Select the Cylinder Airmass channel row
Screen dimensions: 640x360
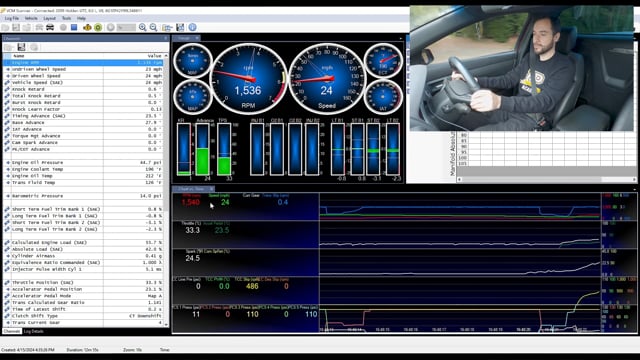pyautogui.click(x=83, y=256)
